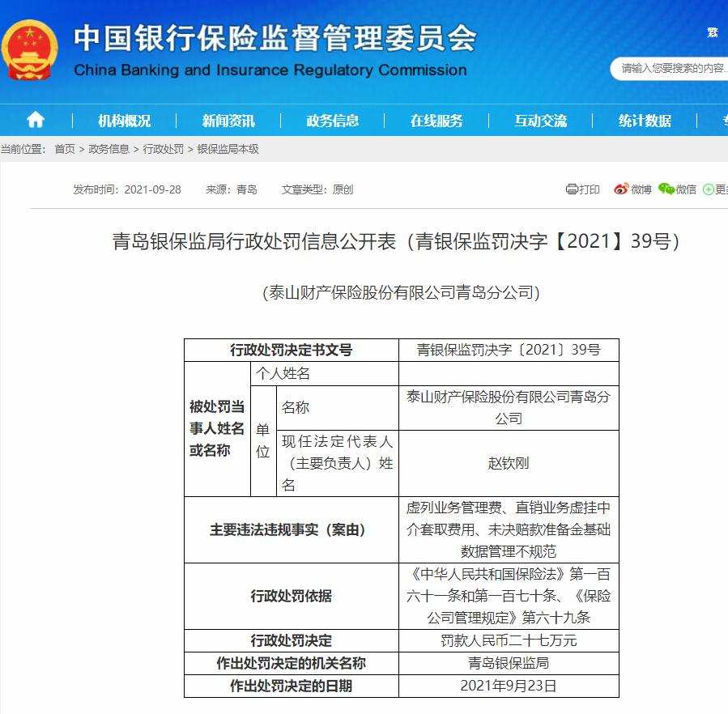Share via the Weibo icon
The width and height of the screenshot is (728, 714).
[x=621, y=189]
